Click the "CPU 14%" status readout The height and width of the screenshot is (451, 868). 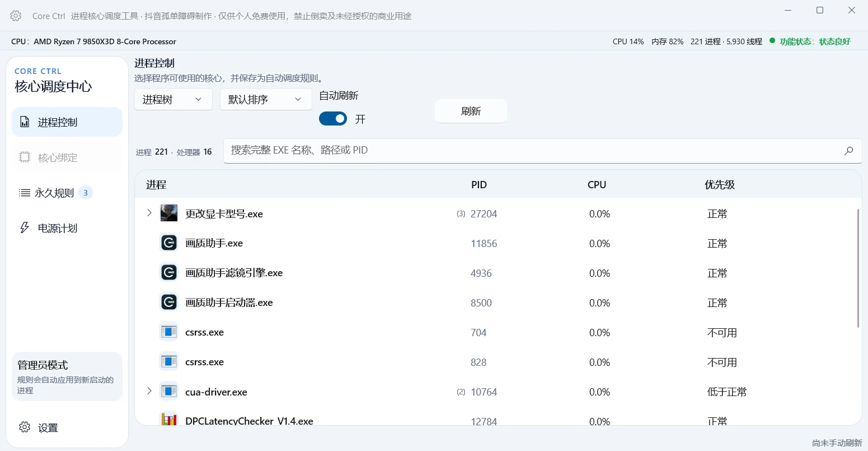pos(628,41)
